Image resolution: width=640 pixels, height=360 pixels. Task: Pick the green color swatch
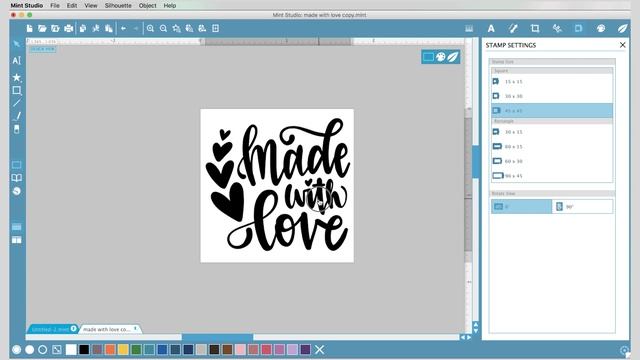pyautogui.click(x=136, y=349)
